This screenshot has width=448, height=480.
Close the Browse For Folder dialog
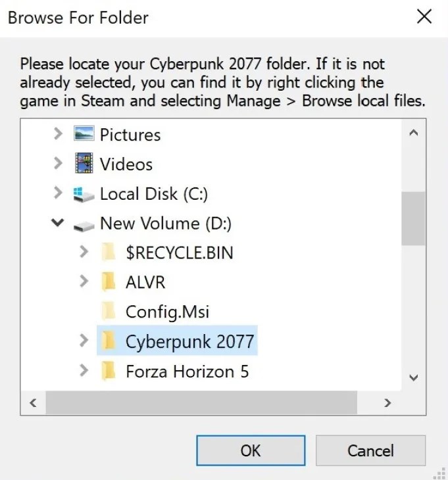coord(425,17)
